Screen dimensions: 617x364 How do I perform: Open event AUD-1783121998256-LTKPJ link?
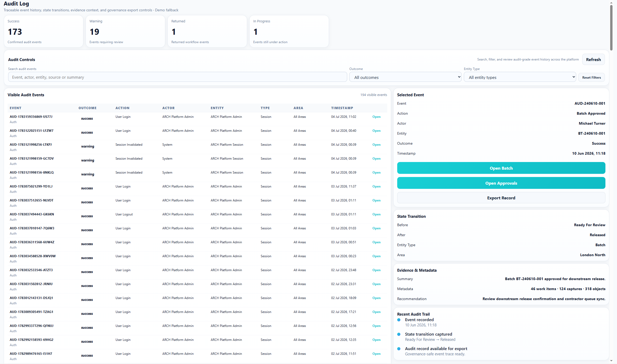(x=376, y=145)
